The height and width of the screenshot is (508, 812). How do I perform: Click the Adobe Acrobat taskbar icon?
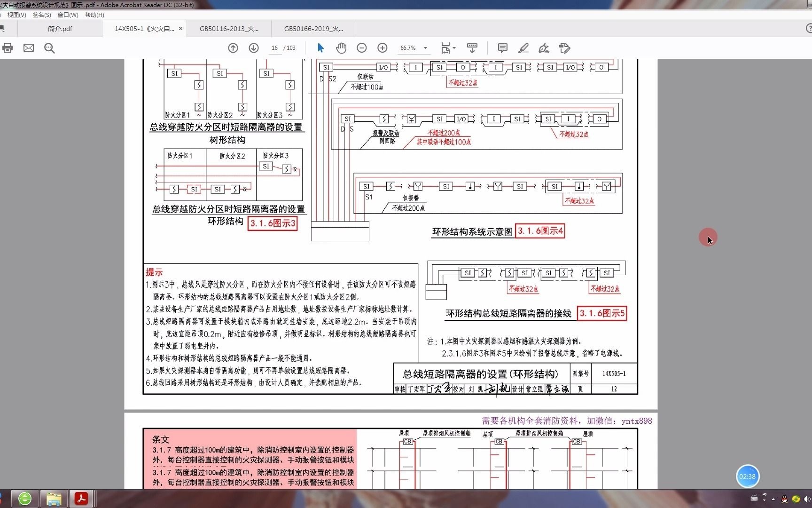82,499
